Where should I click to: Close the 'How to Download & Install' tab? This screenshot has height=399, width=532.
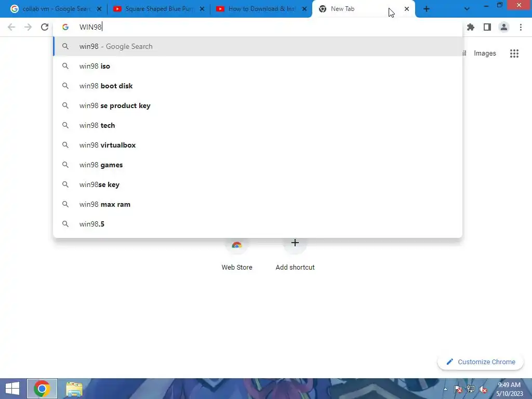(x=304, y=9)
